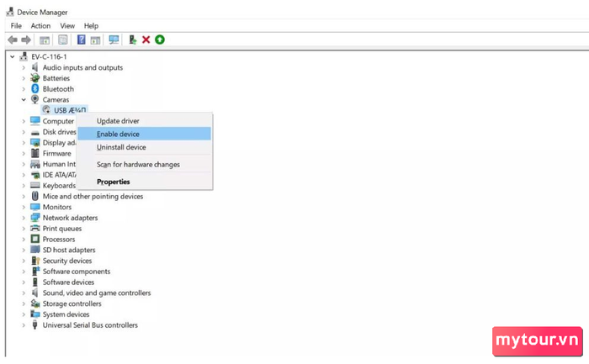The height and width of the screenshot is (364, 589).
Task: Click the forward arrow in toolbar
Action: pos(26,40)
